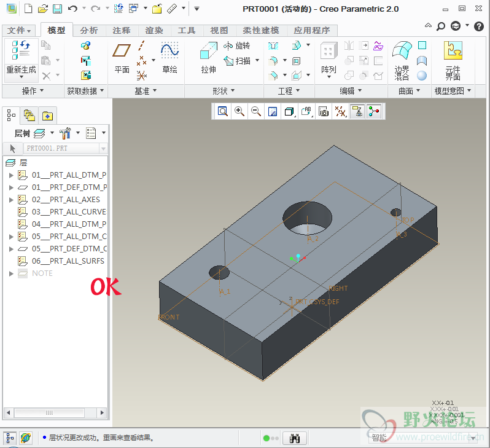Redo the last action
Viewport: 490px width, 448px height.
tap(95, 9)
